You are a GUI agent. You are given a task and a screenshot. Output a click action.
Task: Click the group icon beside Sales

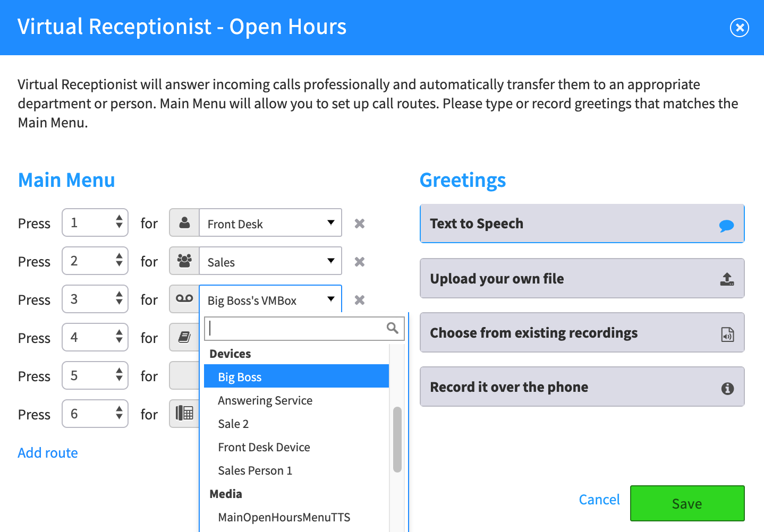click(184, 261)
